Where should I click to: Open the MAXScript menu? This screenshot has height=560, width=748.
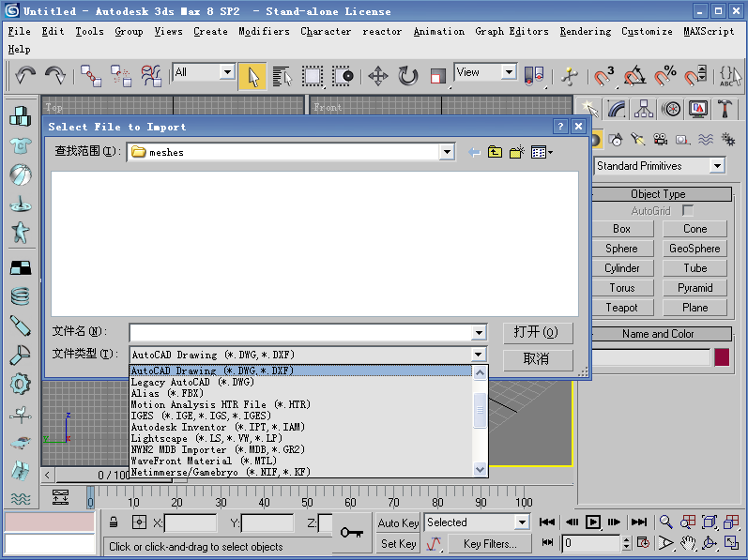(709, 32)
